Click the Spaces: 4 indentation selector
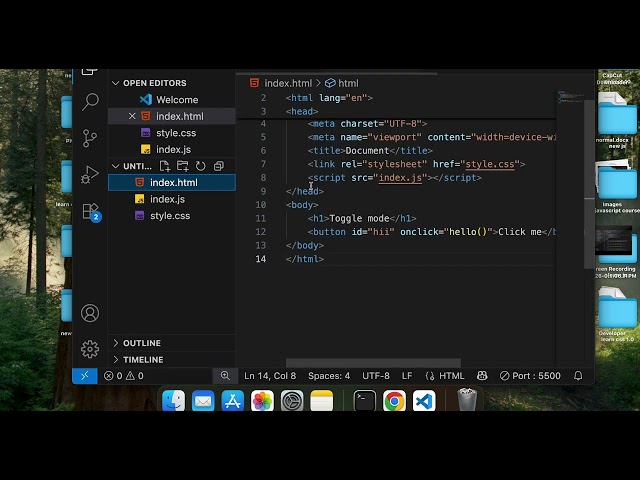640x480 pixels. pyautogui.click(x=329, y=376)
